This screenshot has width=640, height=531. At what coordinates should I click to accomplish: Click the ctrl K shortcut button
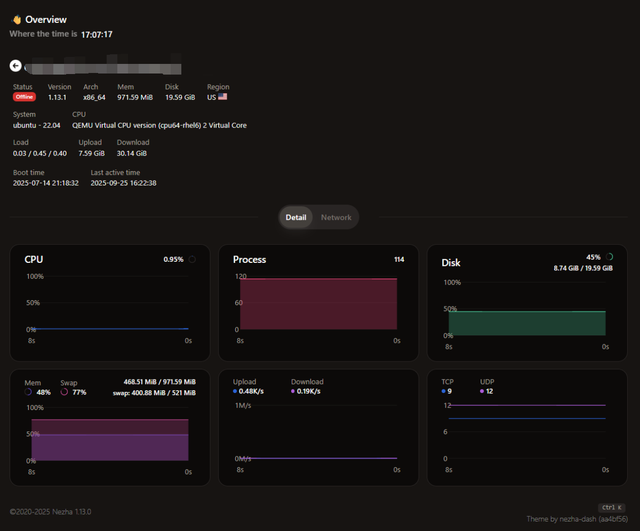click(x=612, y=507)
